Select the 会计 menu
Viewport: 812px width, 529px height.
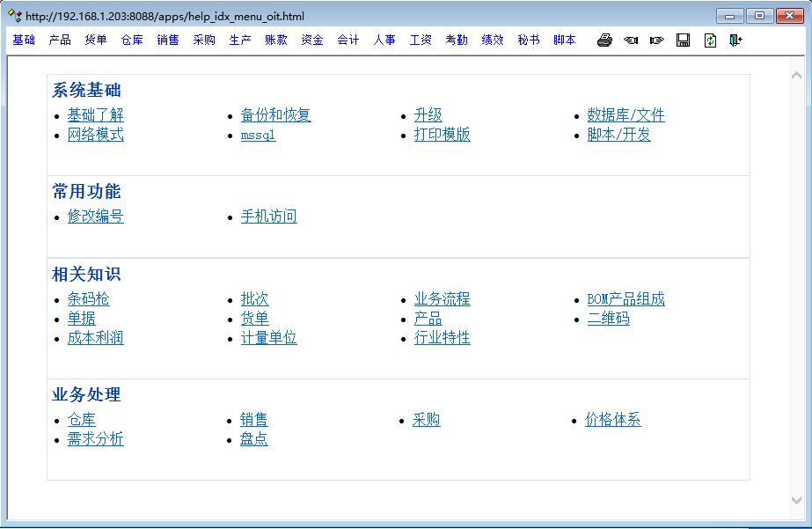(348, 40)
